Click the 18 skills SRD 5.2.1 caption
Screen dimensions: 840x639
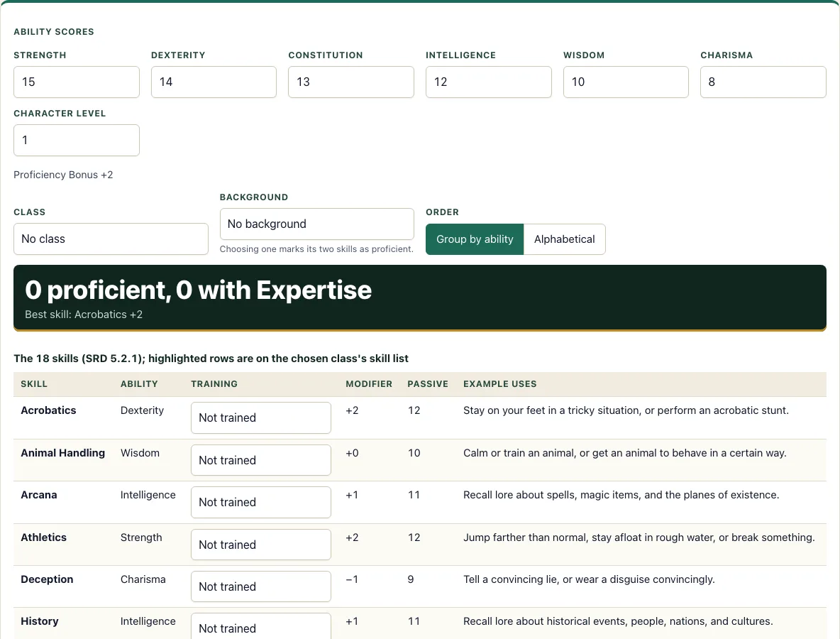(x=211, y=359)
